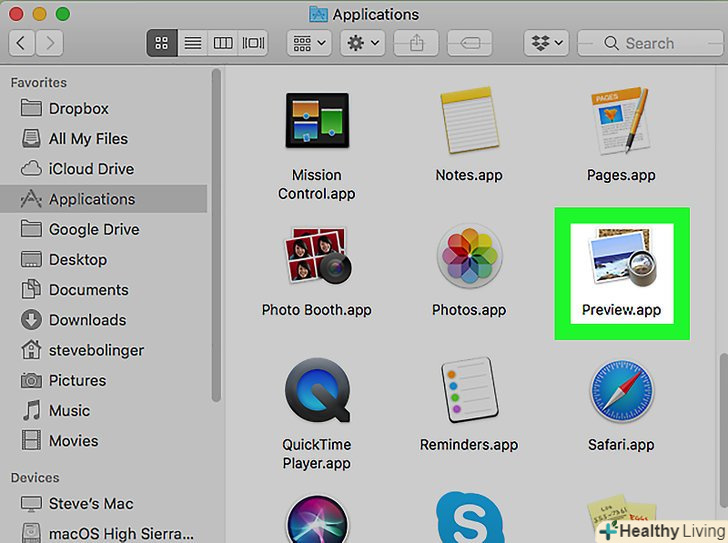This screenshot has height=543, width=728.
Task: Switch to column view
Action: coord(223,43)
